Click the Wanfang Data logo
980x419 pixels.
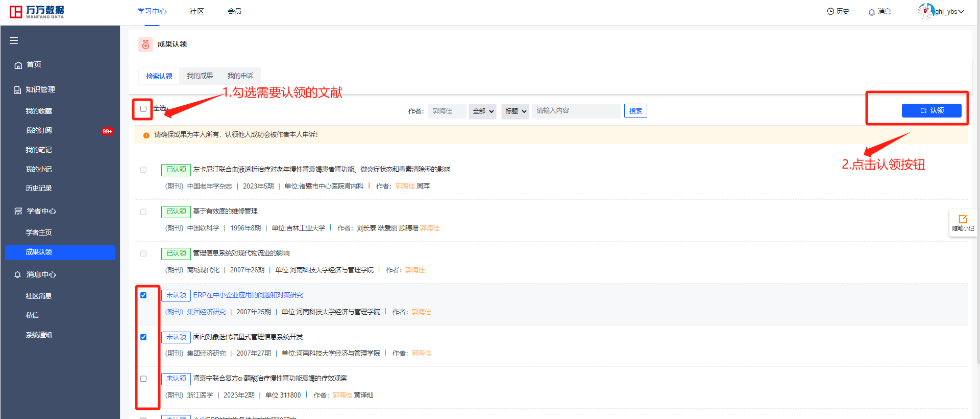coord(37,12)
